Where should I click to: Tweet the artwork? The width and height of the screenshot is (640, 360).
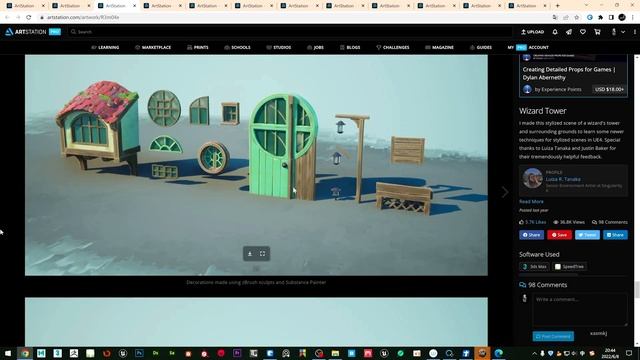pos(587,235)
